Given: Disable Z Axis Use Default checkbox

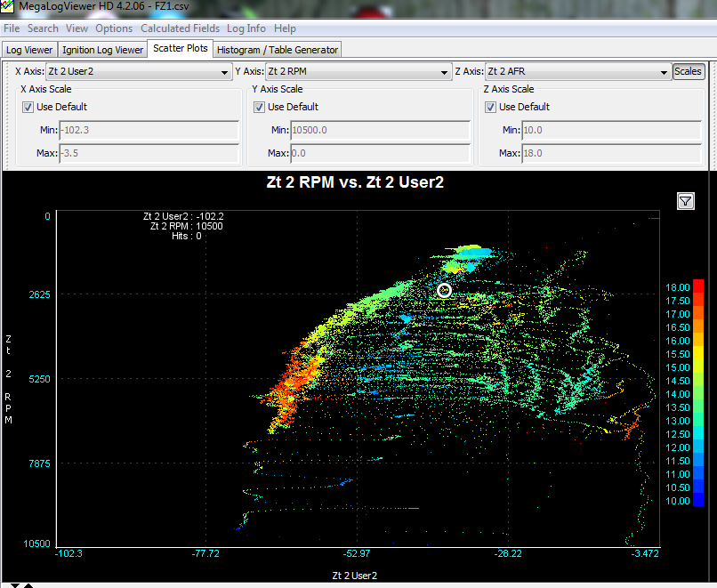Looking at the screenshot, I should [x=491, y=107].
